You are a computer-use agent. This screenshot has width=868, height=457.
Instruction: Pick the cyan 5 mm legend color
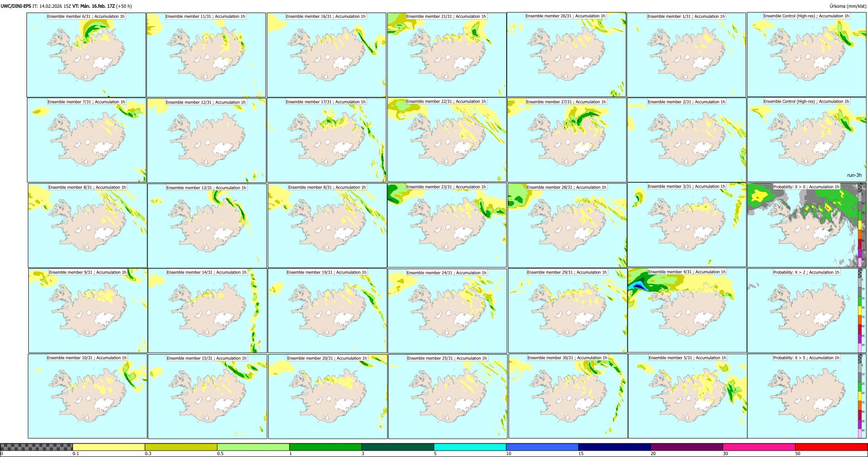(470, 447)
